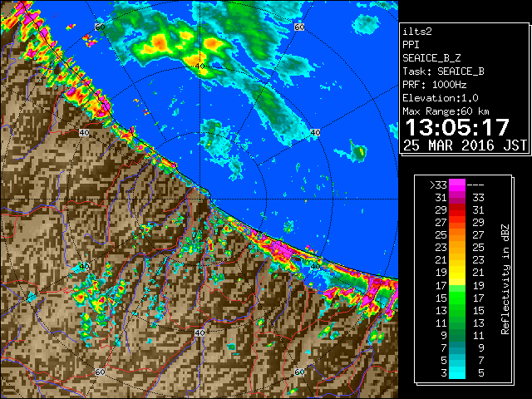Pick the dark red 29–31 dBZ color band
The image size is (532, 399).
457,210
